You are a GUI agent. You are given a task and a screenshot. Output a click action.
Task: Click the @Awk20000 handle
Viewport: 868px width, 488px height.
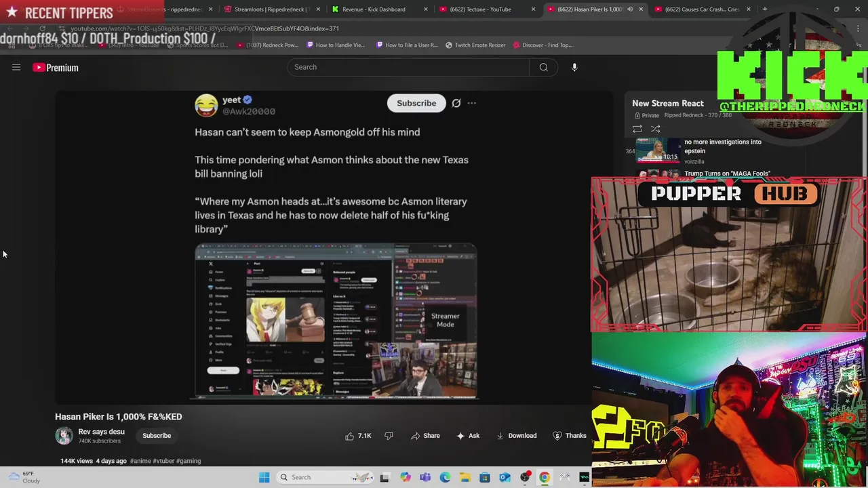coord(249,112)
